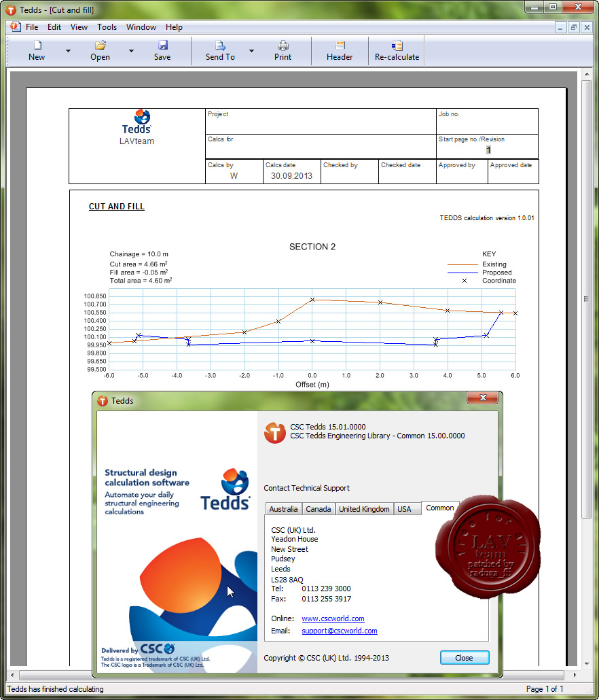Open the Window menu

click(141, 27)
